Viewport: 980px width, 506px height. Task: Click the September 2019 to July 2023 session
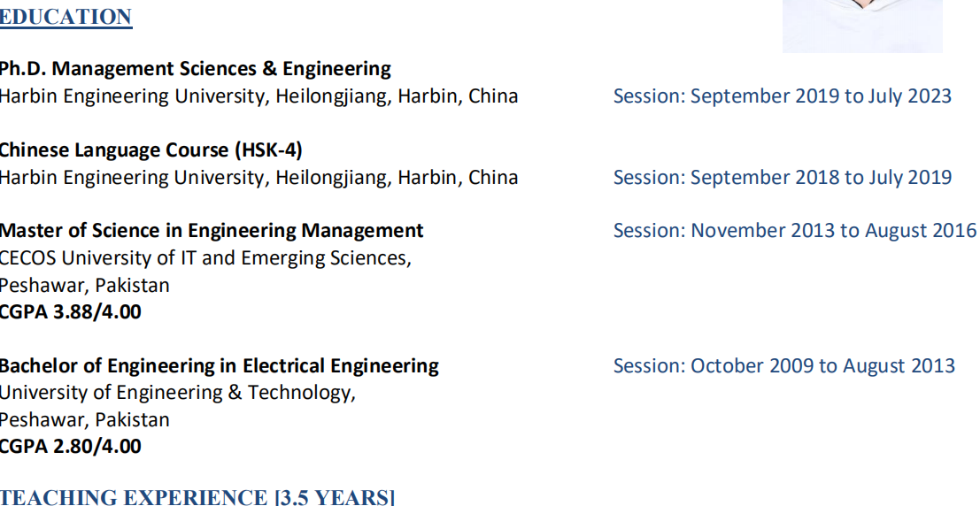click(782, 96)
